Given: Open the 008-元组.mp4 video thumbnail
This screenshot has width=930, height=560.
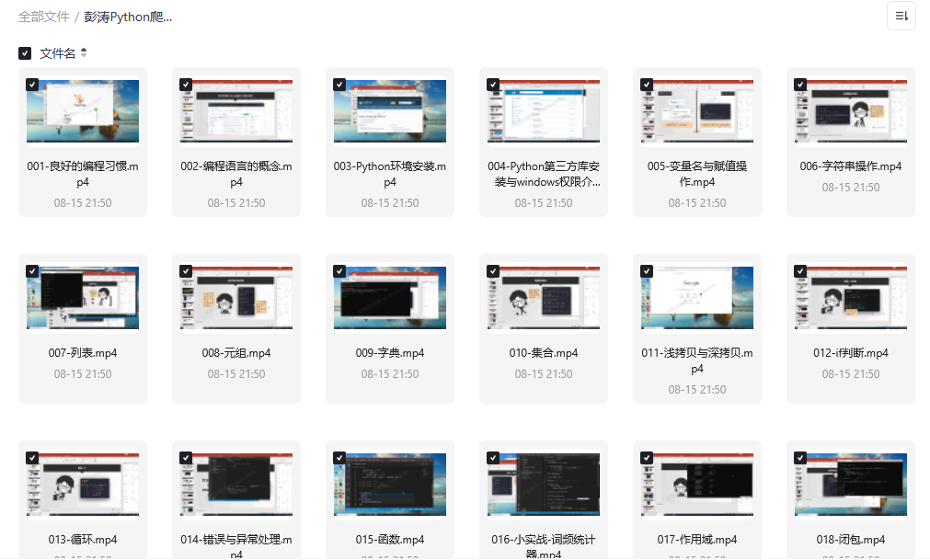Looking at the screenshot, I should click(x=236, y=298).
